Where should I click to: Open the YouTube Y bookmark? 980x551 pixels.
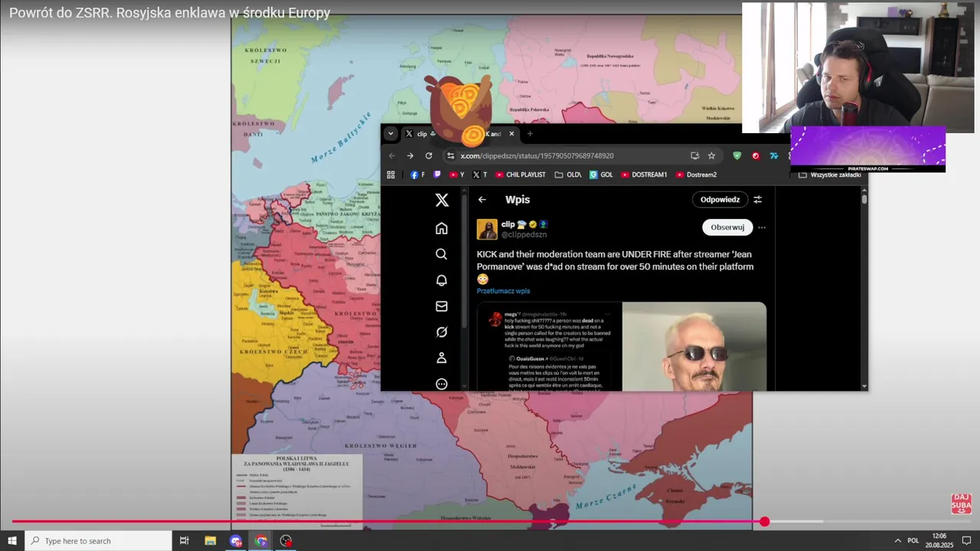point(457,174)
